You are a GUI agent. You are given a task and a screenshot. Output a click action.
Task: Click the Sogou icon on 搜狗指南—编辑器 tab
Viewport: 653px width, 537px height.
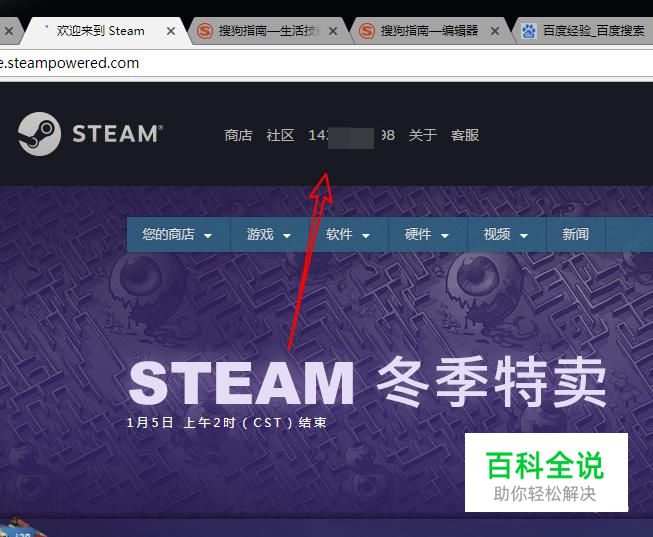pos(367,31)
